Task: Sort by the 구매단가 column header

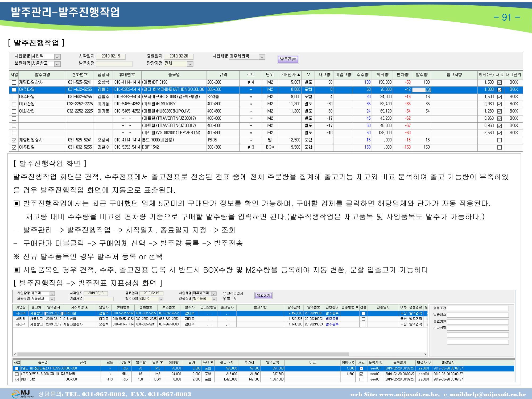Action: (290, 75)
